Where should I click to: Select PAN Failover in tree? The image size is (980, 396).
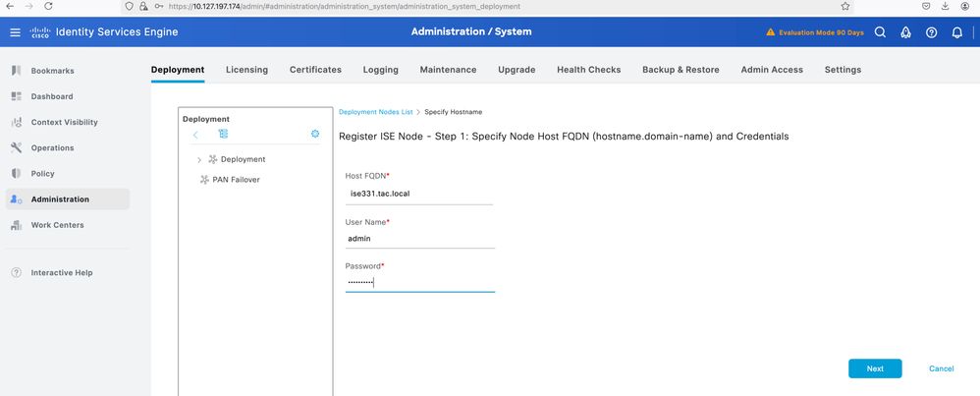click(236, 180)
